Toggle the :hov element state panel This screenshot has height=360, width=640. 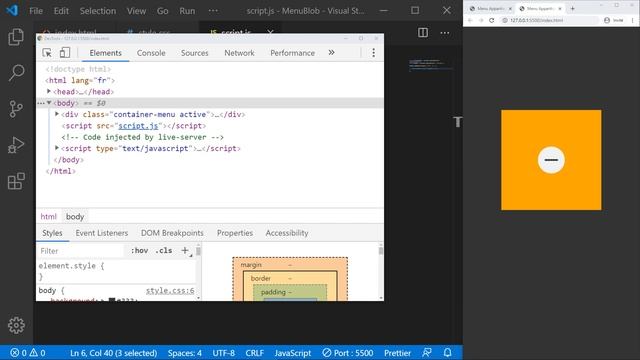(139, 251)
